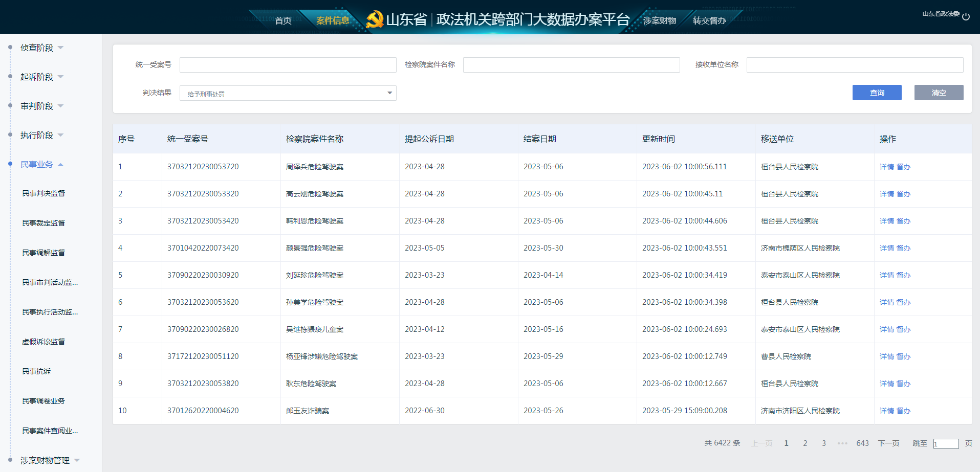The width and height of the screenshot is (980, 472).
Task: Click the power logout icon
Action: tap(966, 16)
